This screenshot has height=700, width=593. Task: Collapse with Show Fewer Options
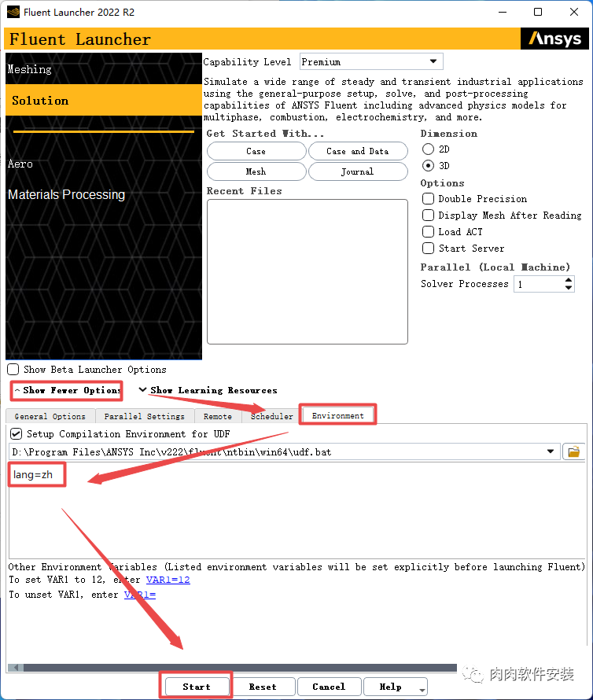(x=67, y=390)
